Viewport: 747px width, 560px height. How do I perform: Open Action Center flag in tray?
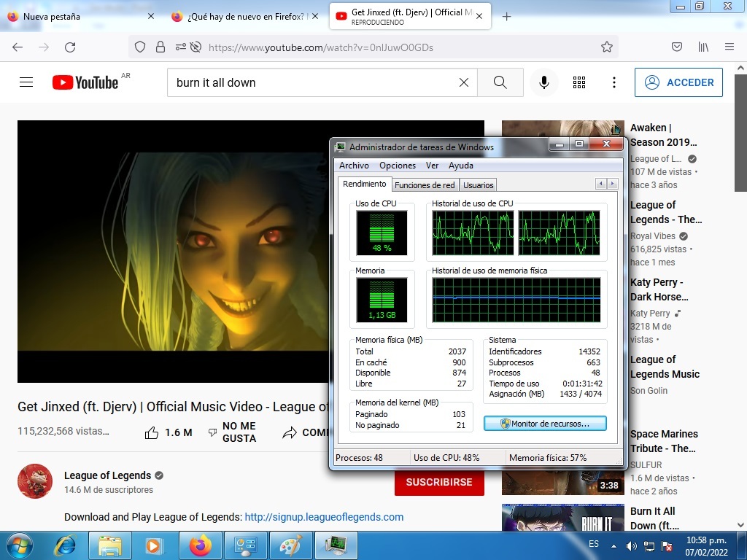[667, 546]
